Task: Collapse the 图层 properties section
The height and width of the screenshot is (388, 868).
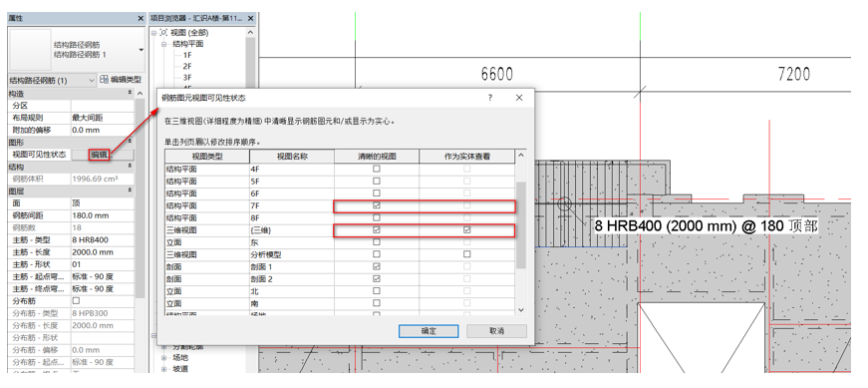Action: click(x=131, y=191)
